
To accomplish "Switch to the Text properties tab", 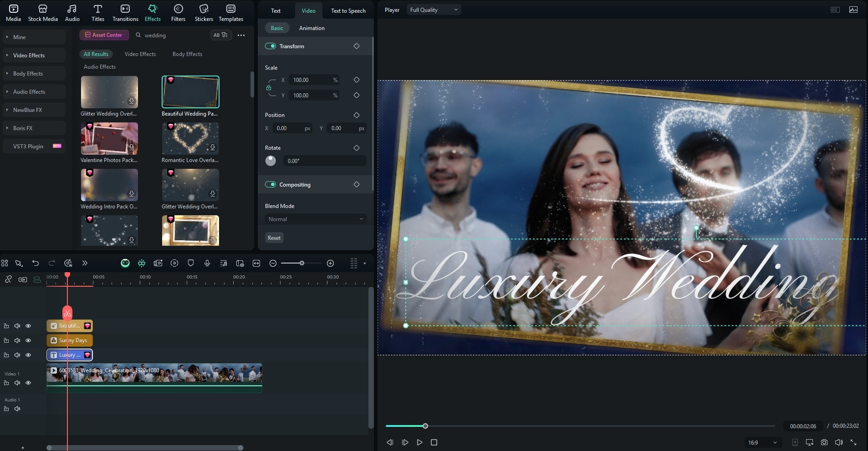I will pos(276,10).
